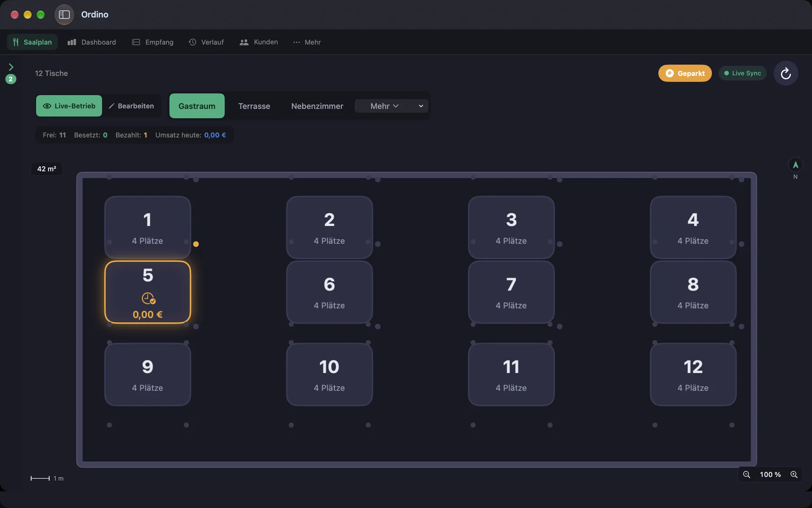Click the paid clock icon on table 5

(148, 298)
